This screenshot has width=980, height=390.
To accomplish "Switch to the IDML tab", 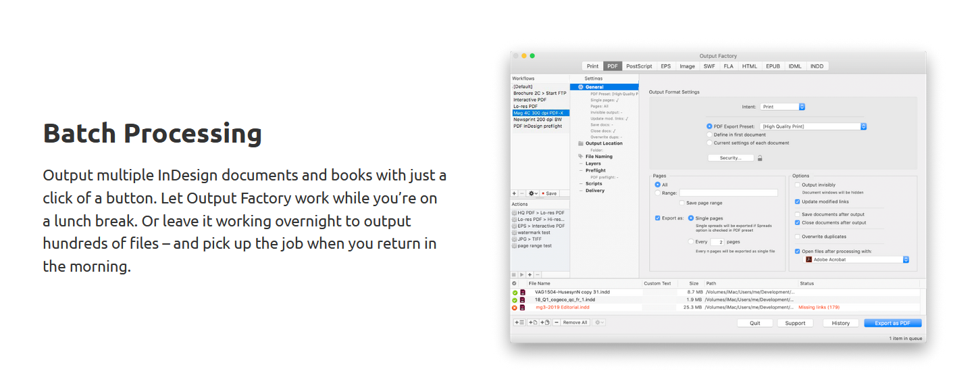I will [795, 66].
